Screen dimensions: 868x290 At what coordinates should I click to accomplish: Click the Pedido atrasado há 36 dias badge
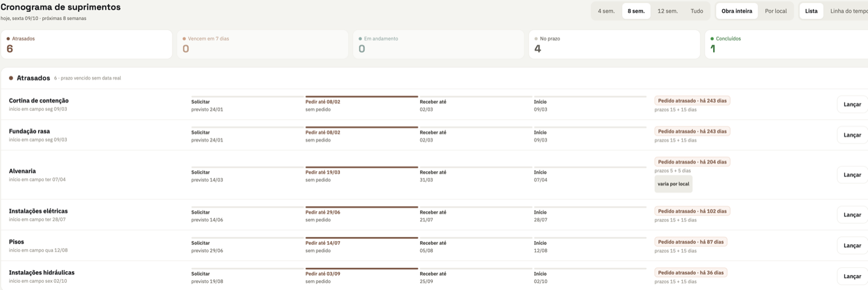[691, 273]
